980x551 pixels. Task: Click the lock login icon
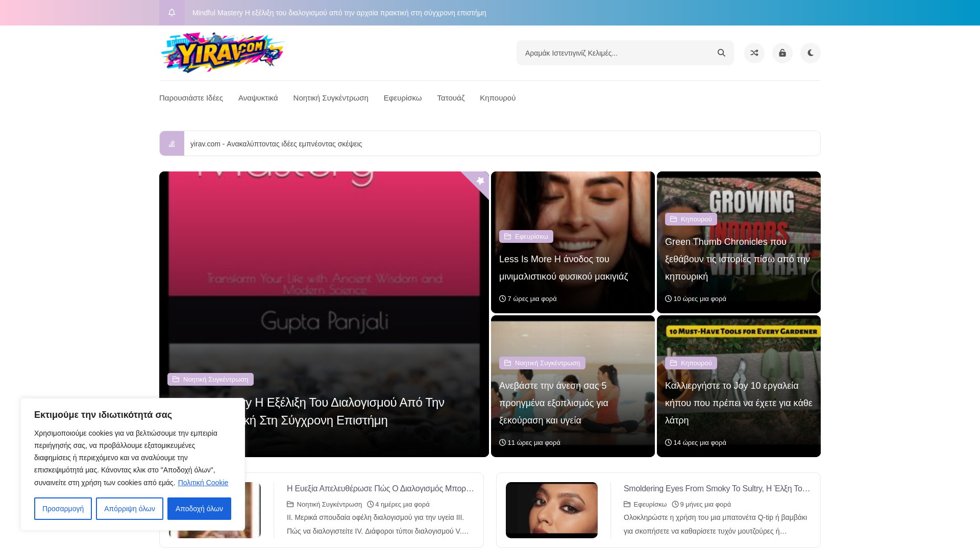782,53
